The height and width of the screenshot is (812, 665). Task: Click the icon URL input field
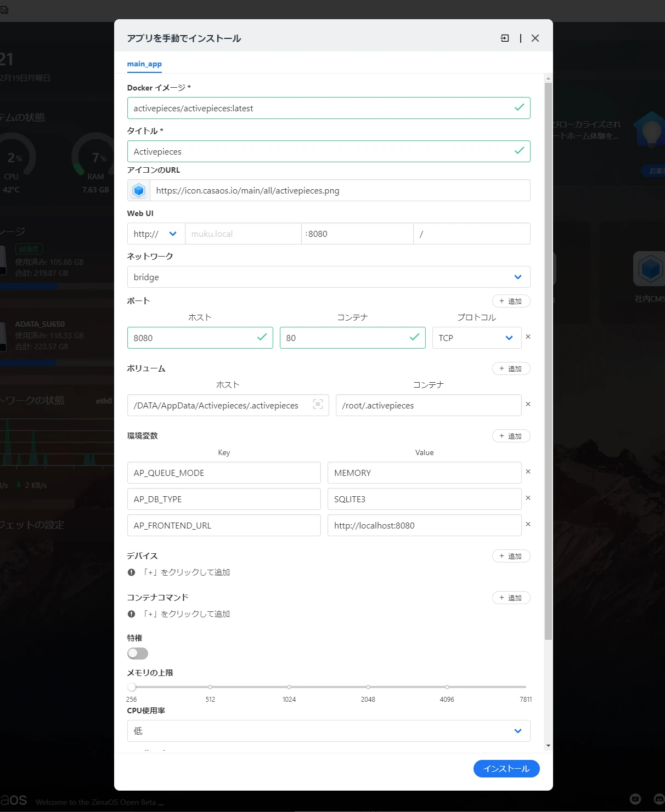pyautogui.click(x=340, y=190)
